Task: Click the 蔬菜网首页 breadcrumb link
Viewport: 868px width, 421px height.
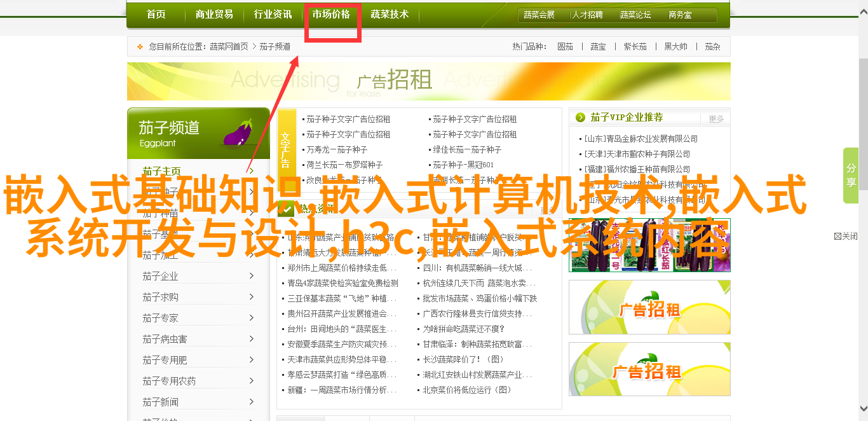Action: pyautogui.click(x=229, y=46)
